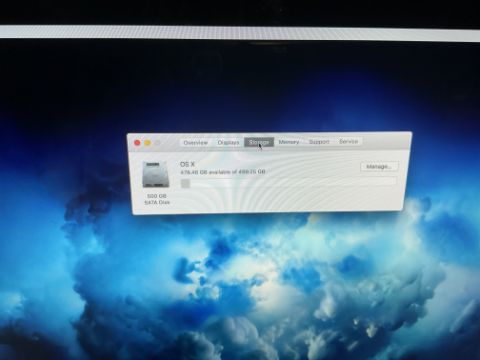
Task: Click the Manage... button
Action: coord(379,166)
